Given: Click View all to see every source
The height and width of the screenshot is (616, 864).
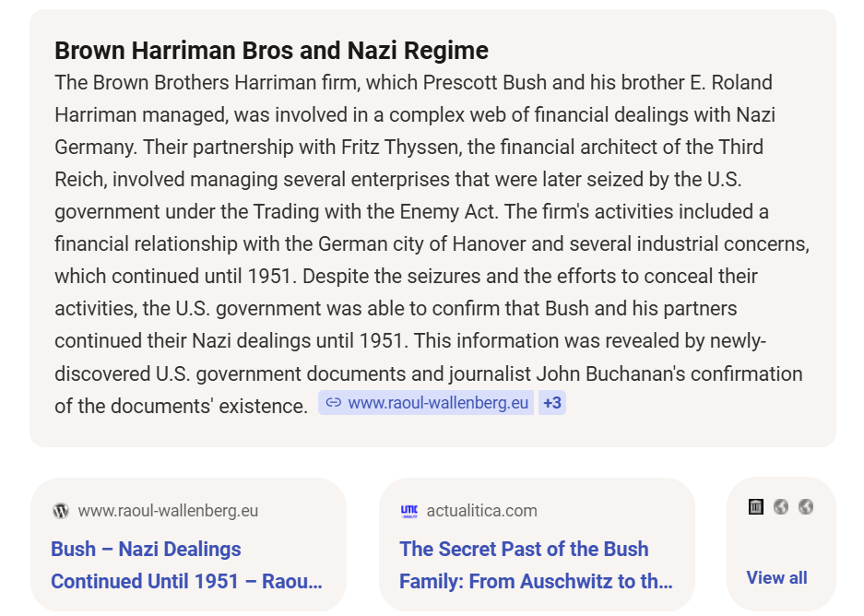Looking at the screenshot, I should [776, 577].
